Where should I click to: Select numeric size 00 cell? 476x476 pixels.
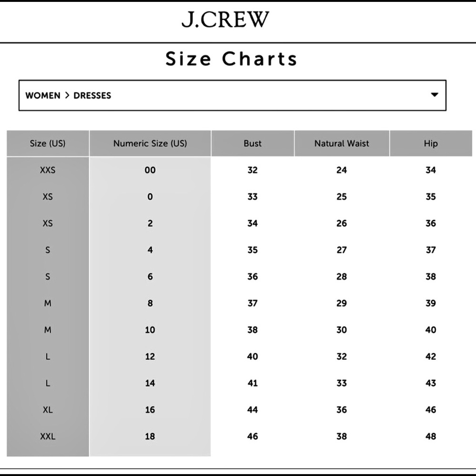click(x=150, y=170)
